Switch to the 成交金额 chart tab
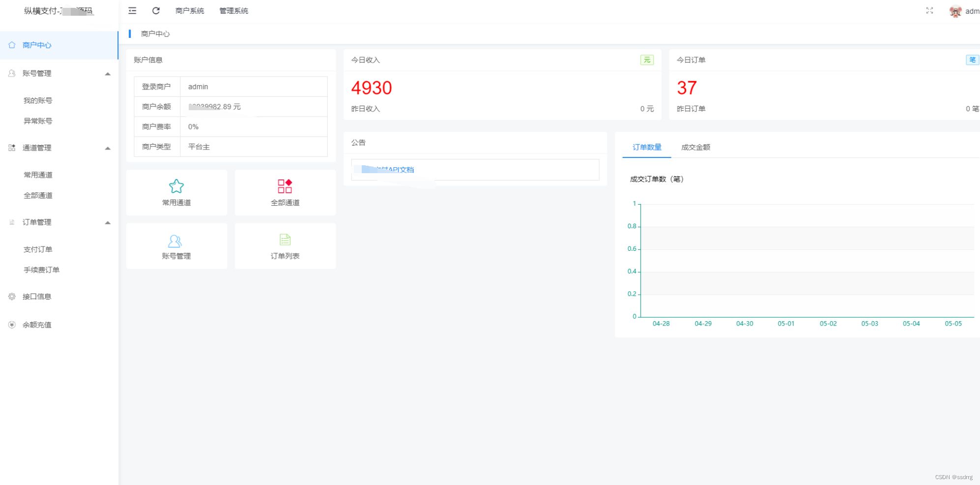This screenshot has width=980, height=485. [x=695, y=147]
